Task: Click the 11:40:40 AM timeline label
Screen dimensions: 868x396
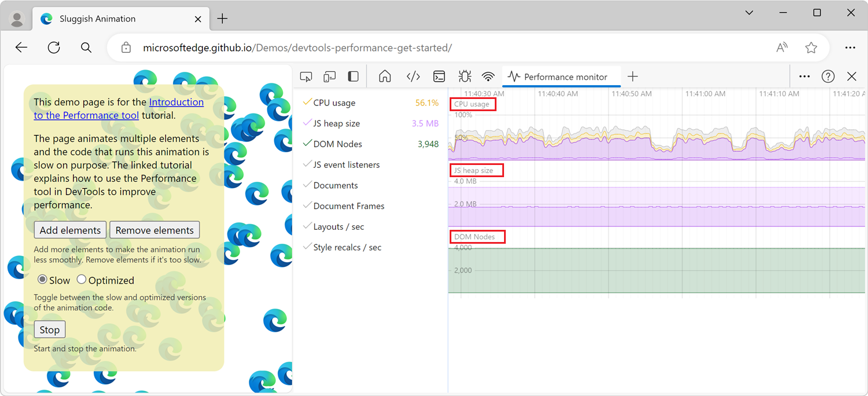Action: tap(557, 93)
